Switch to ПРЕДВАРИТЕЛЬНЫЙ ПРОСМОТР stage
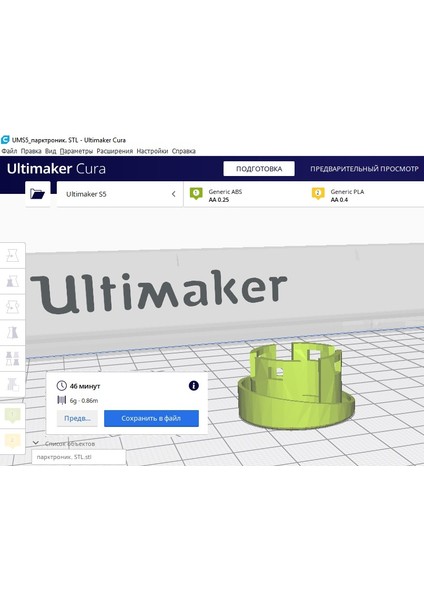 point(364,169)
